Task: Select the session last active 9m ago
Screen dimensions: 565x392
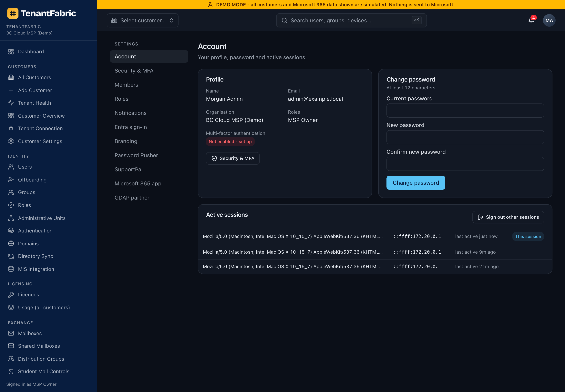Action: click(375, 252)
